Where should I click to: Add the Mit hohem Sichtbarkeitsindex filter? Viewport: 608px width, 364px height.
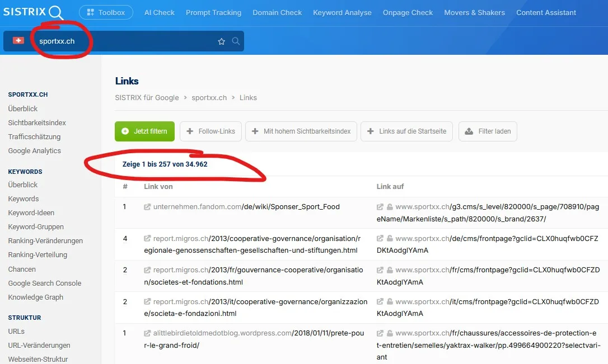[x=301, y=131]
